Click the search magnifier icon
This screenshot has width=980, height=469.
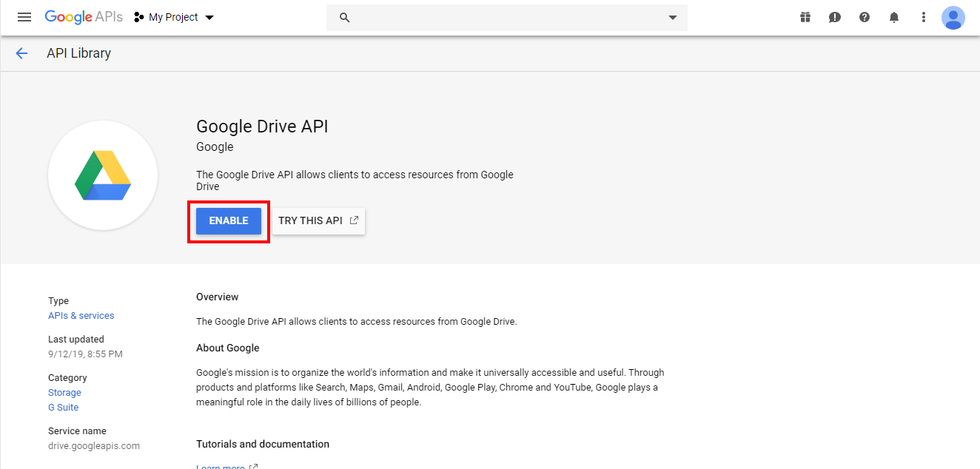(344, 17)
